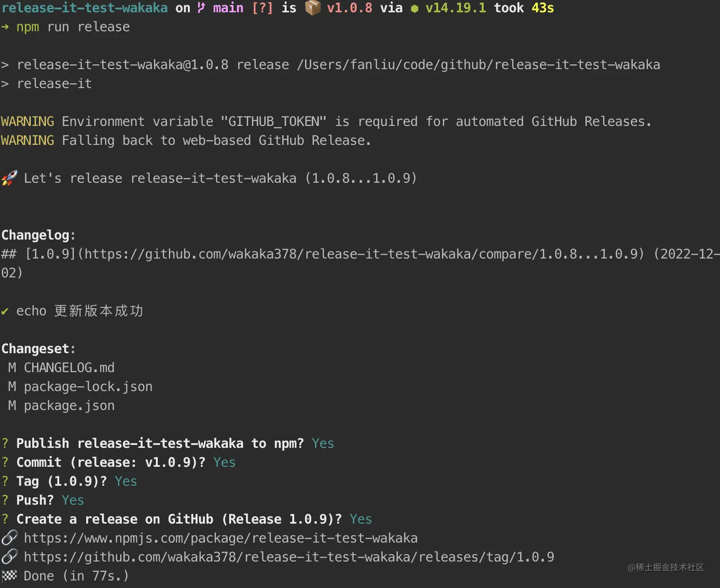Click the 'M package.json' line
This screenshot has width=720, height=588.
[x=61, y=406]
